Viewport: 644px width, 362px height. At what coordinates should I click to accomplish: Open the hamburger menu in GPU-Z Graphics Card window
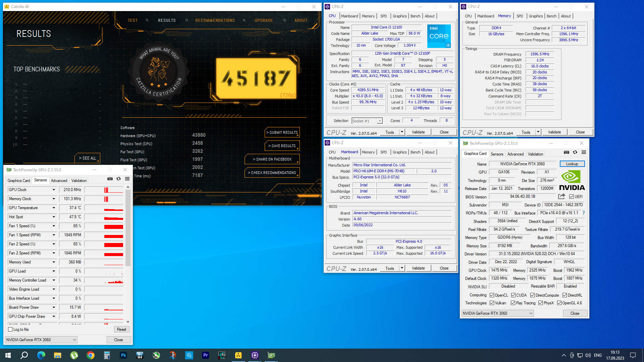(x=584, y=152)
